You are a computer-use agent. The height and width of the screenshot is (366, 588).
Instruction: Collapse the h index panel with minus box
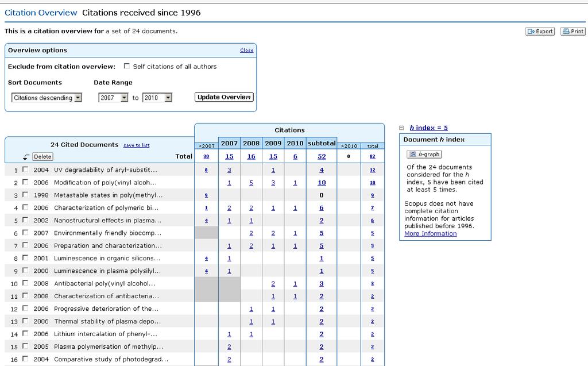point(401,128)
